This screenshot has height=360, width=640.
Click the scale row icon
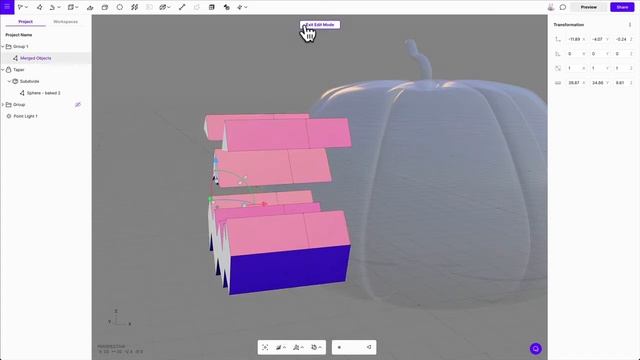click(x=558, y=68)
